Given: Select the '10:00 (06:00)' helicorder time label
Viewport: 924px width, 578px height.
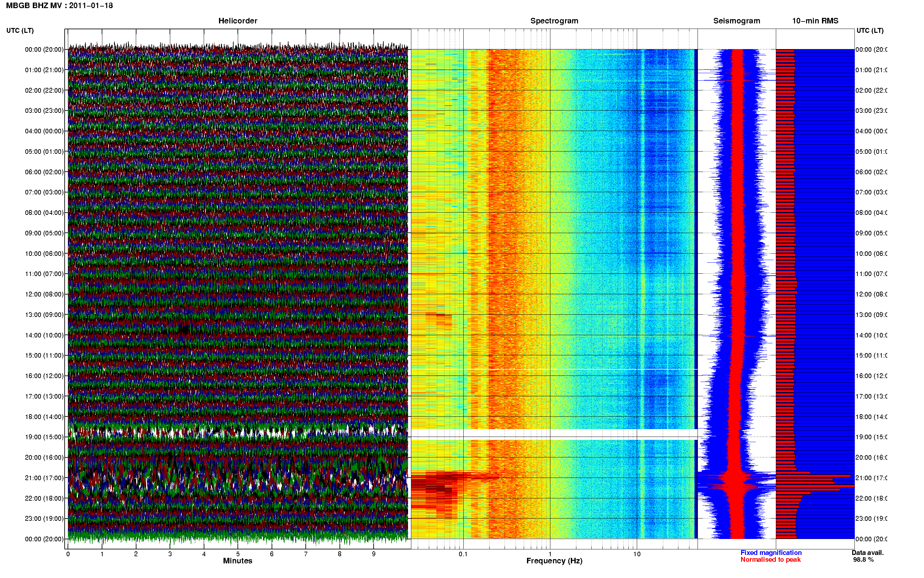Looking at the screenshot, I should coord(44,254).
